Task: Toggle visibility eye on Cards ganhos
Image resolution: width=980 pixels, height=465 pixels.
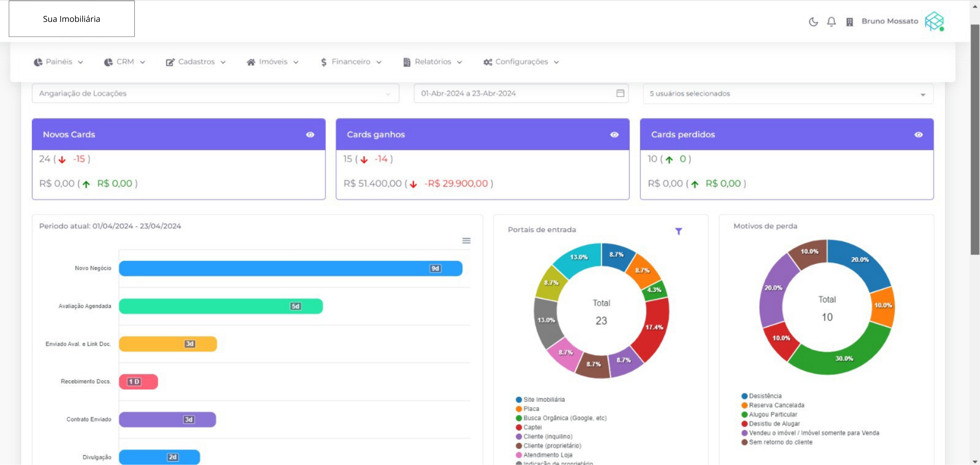Action: tap(614, 135)
